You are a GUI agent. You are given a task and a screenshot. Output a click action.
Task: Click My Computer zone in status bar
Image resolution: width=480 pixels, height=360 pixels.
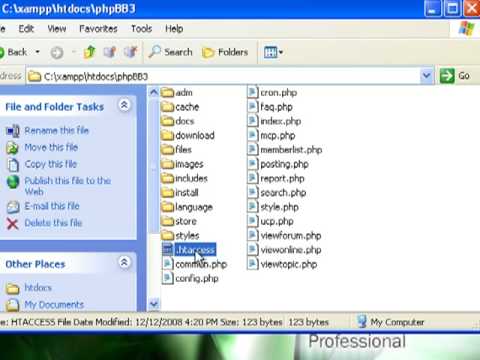pos(390,322)
